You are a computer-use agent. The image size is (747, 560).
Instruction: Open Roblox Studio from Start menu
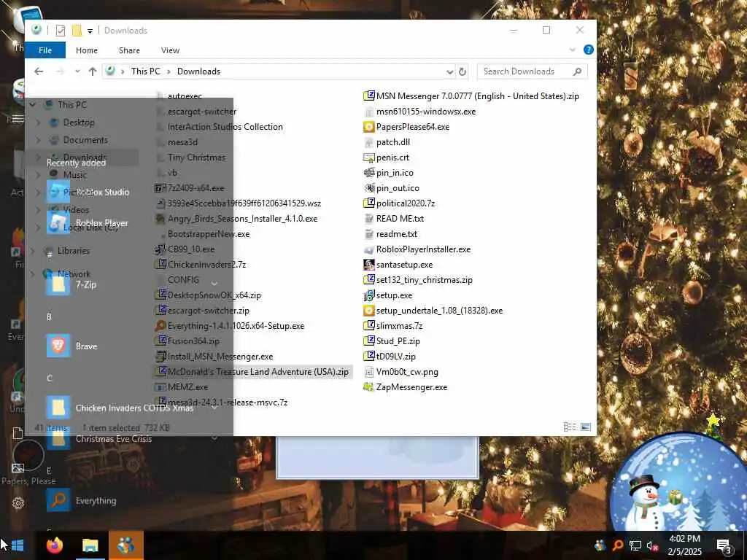[x=88, y=192]
